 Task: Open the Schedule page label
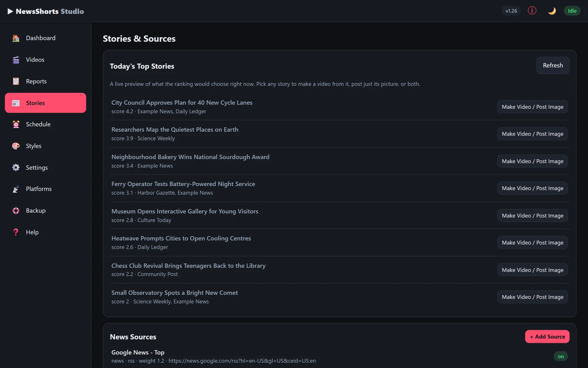[38, 124]
